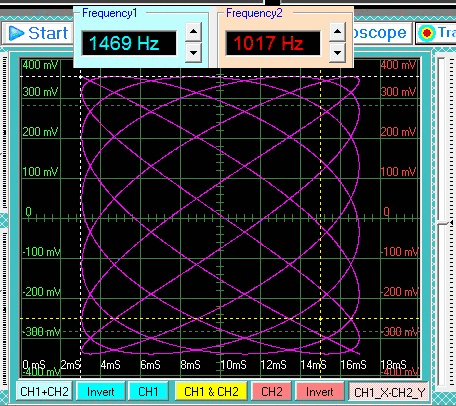Toggle the CH1+CH2 sum mode

tap(44, 391)
